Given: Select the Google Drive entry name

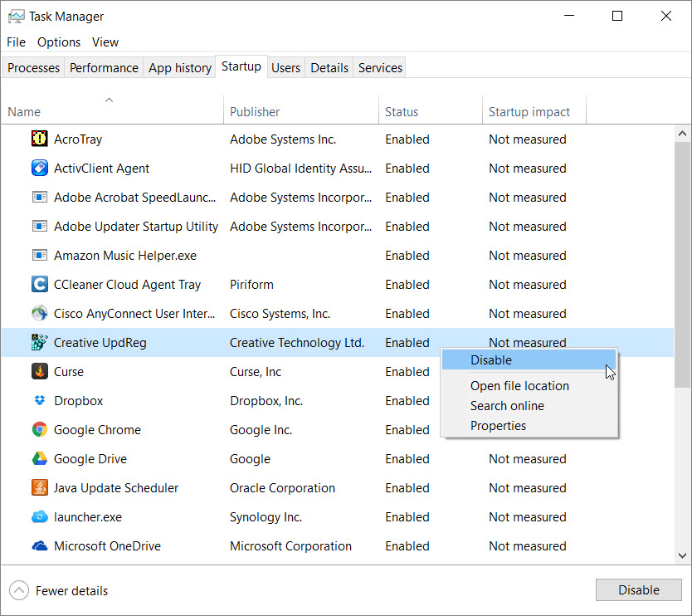Looking at the screenshot, I should [x=90, y=459].
